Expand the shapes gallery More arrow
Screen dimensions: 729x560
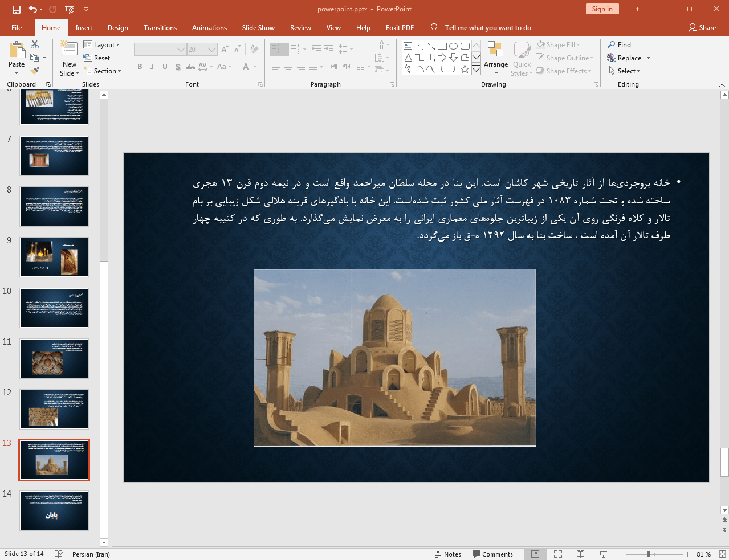[476, 69]
